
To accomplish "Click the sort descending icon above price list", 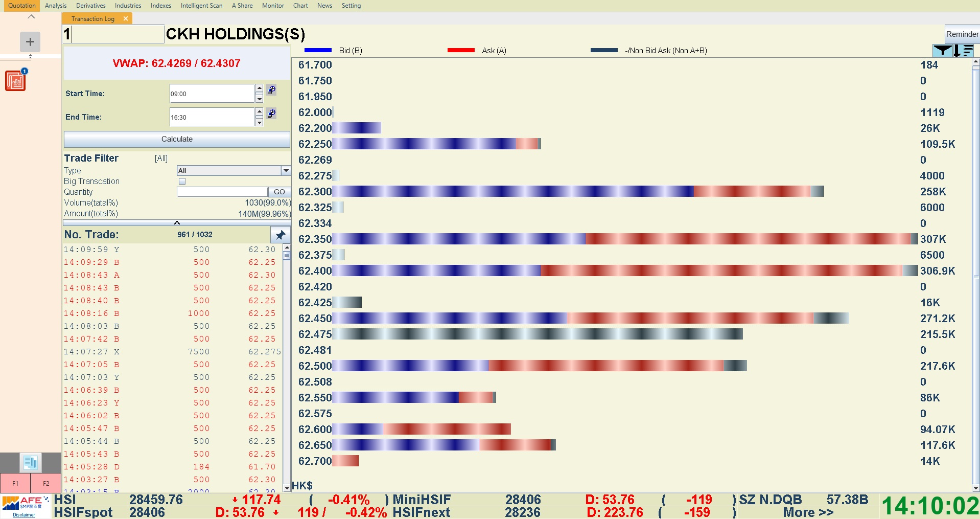I will tap(964, 51).
